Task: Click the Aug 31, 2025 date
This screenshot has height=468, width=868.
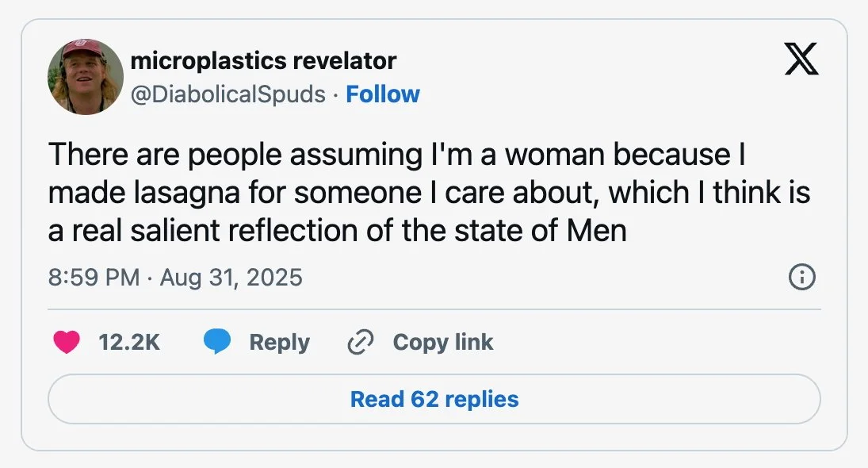Action: pos(231,278)
